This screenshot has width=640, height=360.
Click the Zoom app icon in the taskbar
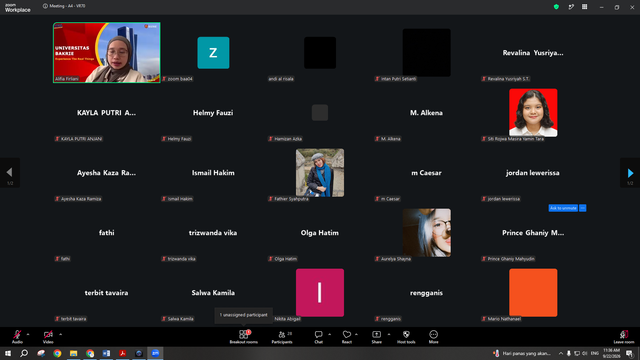click(x=155, y=353)
